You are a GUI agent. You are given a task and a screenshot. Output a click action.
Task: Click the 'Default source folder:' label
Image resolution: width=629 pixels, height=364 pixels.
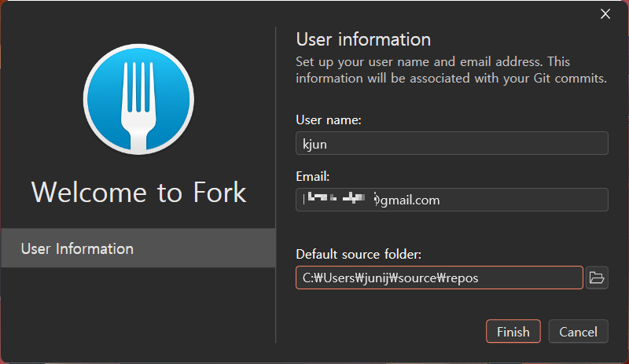[359, 255]
